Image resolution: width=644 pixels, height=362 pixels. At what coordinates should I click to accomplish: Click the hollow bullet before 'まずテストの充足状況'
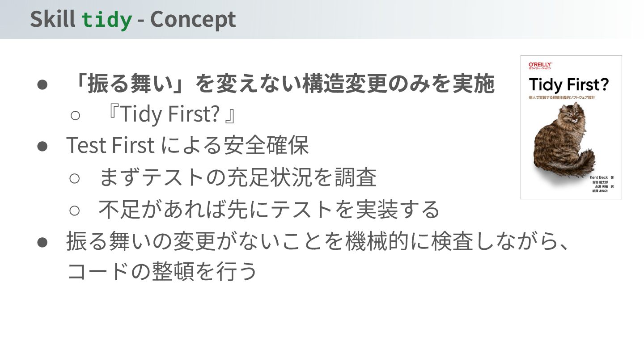click(x=75, y=178)
